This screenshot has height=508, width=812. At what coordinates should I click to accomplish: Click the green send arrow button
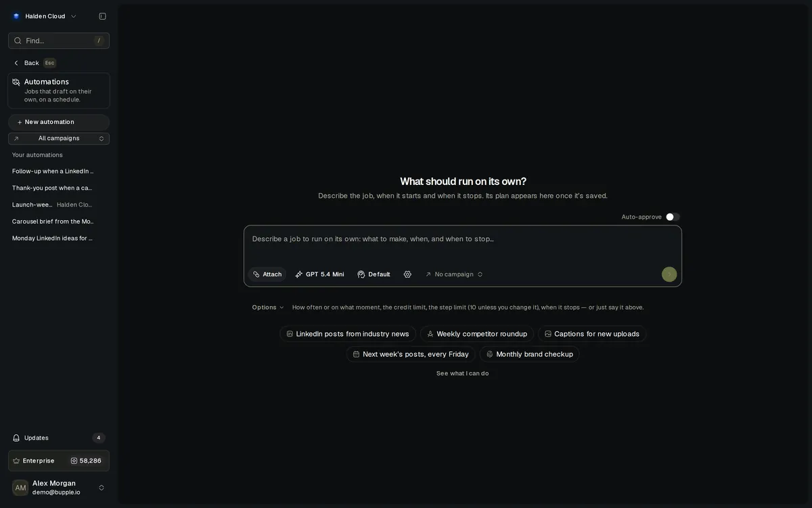click(669, 274)
